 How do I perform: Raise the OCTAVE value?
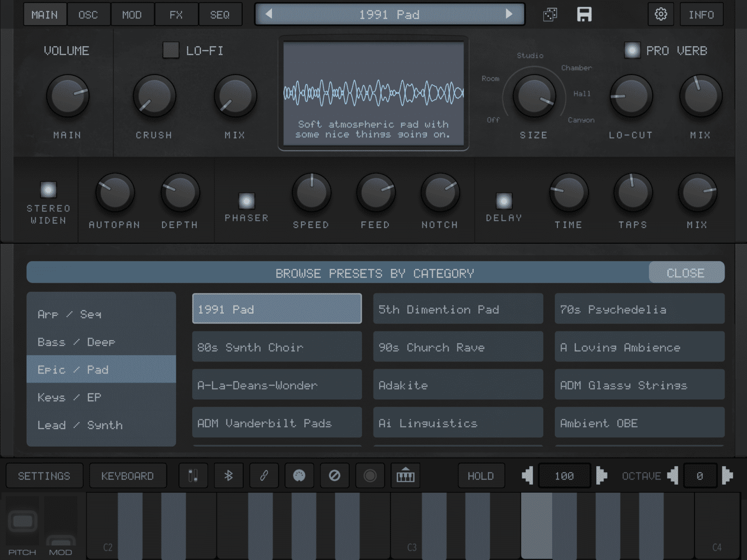tap(728, 475)
